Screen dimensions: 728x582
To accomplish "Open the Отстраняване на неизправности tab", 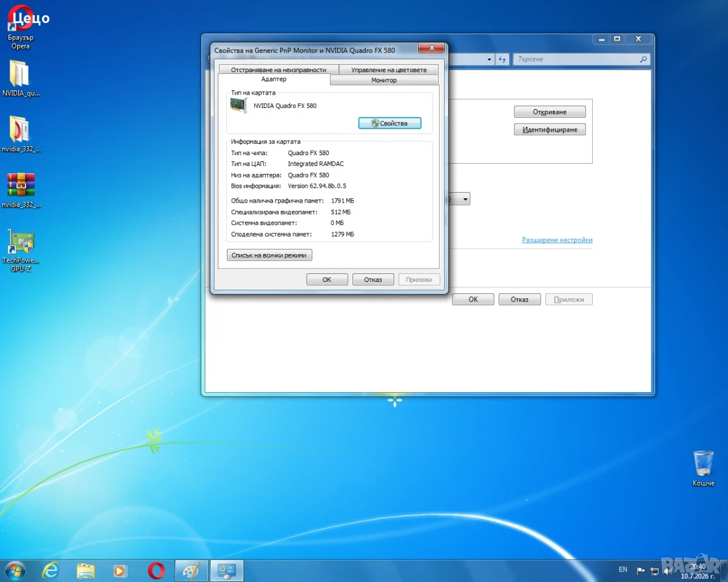I will pos(278,70).
